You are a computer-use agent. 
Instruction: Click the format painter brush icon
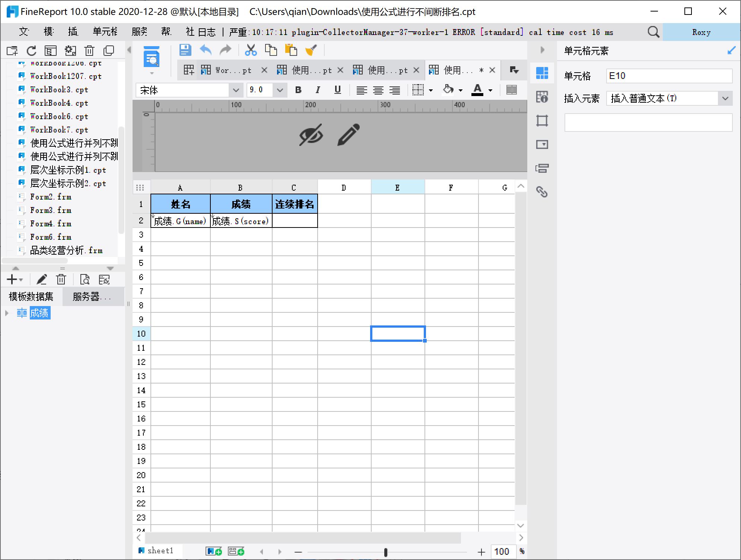[311, 50]
